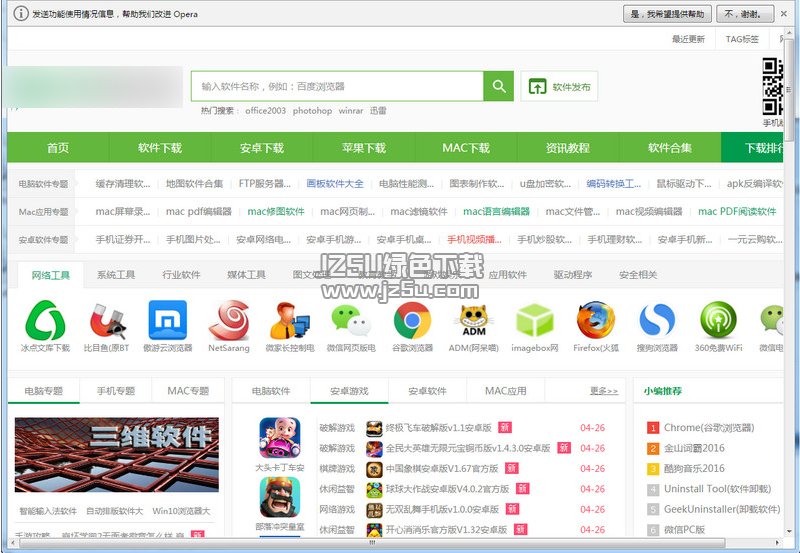Switch to the 电脑软件 list tab
The image size is (800, 553).
(271, 391)
